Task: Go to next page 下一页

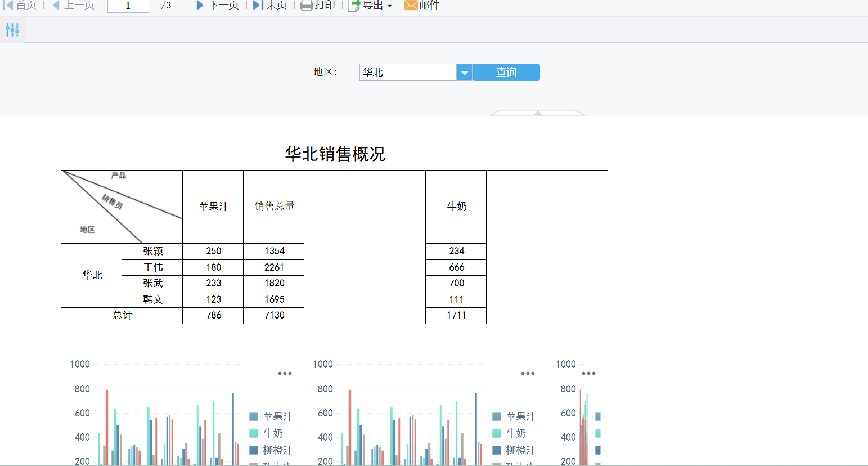Action: (218, 5)
